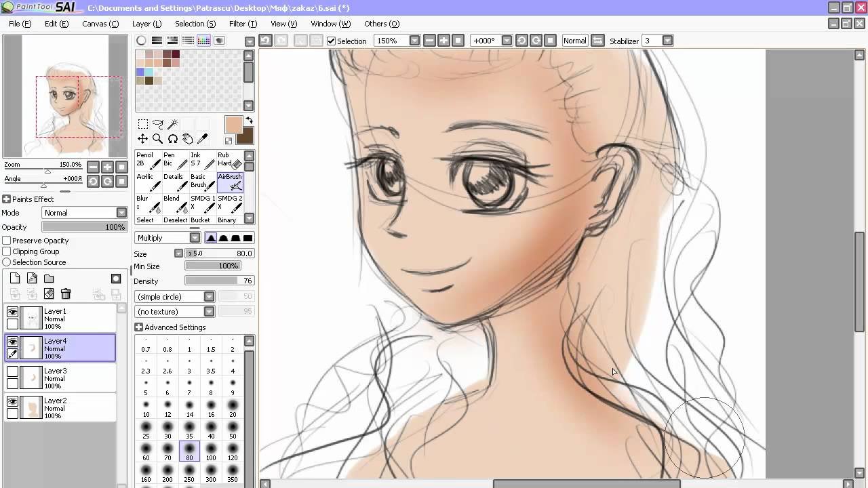Create new layer set folder icon
Image resolution: width=868 pixels, height=488 pixels.
click(x=49, y=279)
